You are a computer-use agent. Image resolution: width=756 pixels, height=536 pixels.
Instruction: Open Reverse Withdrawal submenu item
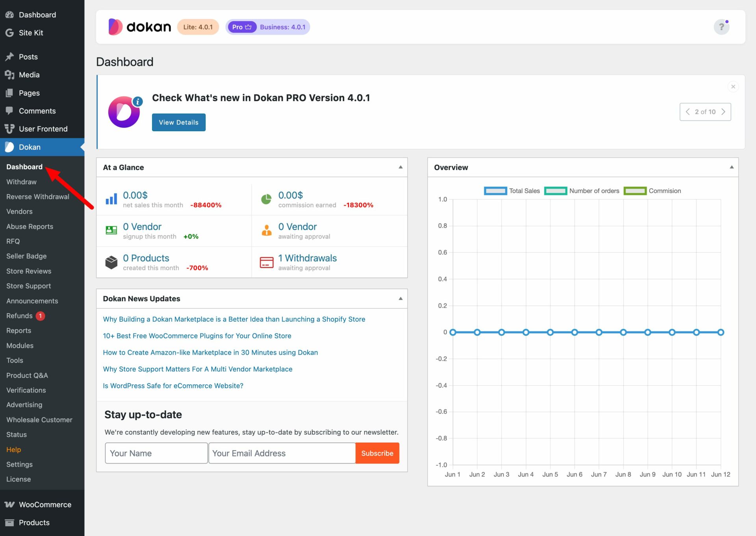pos(38,197)
